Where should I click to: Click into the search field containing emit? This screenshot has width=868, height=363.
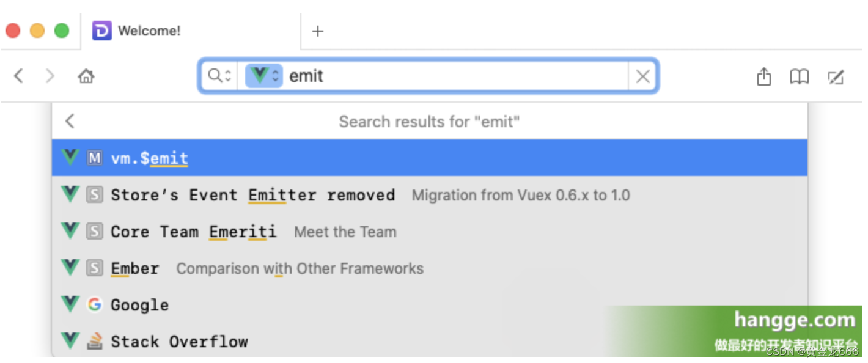[x=455, y=76]
